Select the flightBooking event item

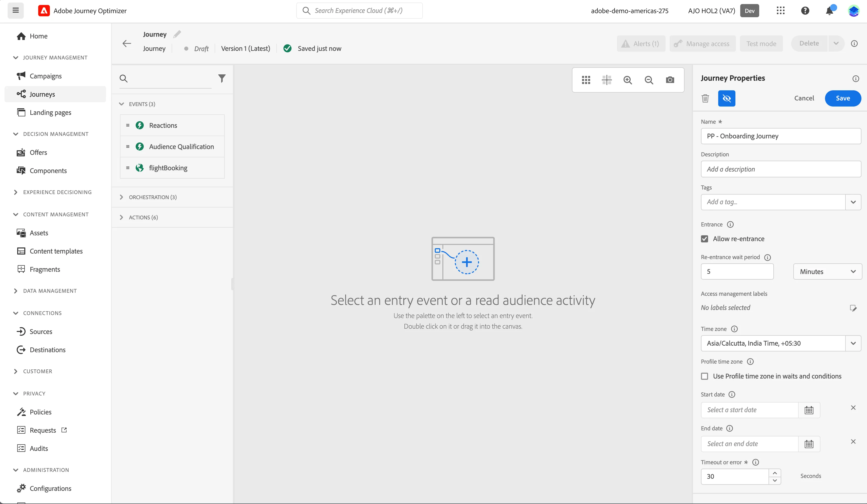click(x=172, y=168)
